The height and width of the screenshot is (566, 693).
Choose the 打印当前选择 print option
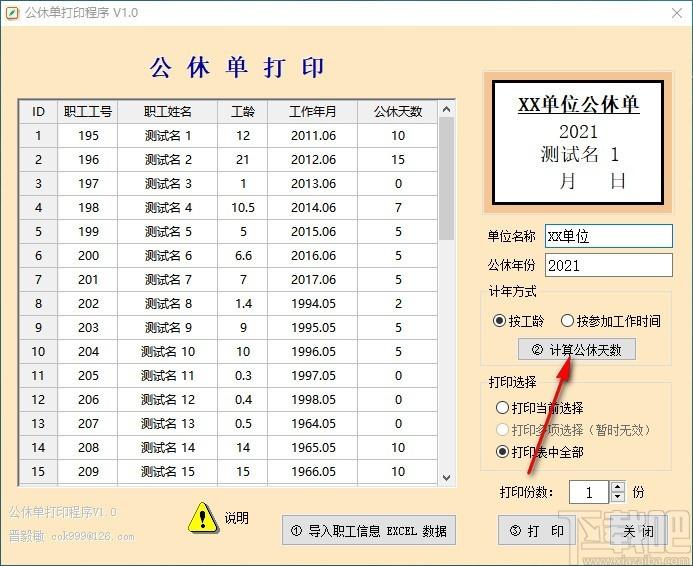point(540,407)
